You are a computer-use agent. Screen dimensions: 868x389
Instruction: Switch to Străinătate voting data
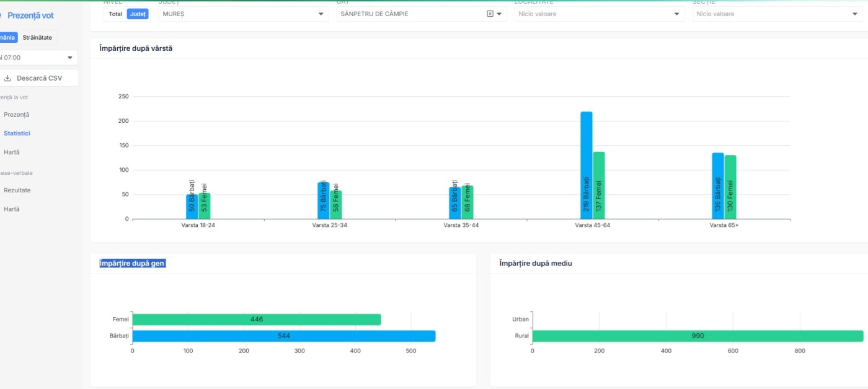pos(37,37)
